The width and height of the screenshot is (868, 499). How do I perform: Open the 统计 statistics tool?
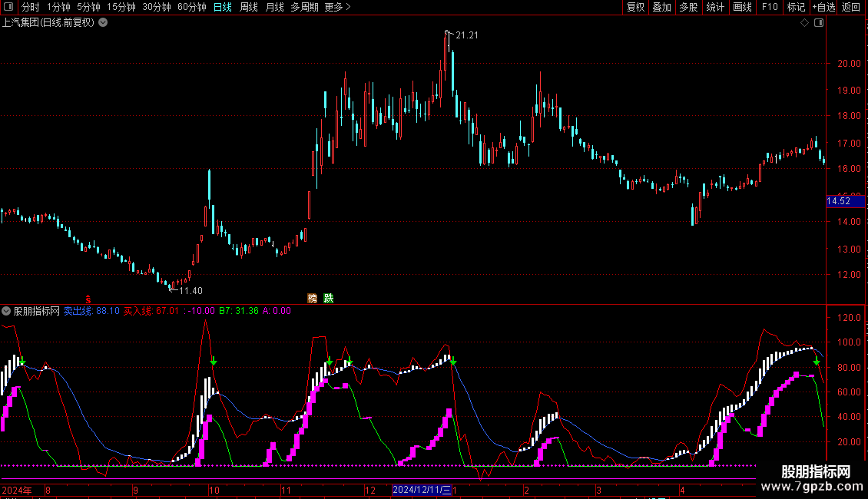coord(715,7)
